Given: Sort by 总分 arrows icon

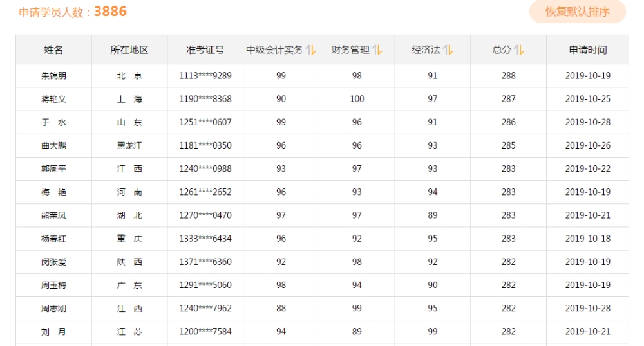Looking at the screenshot, I should point(519,50).
